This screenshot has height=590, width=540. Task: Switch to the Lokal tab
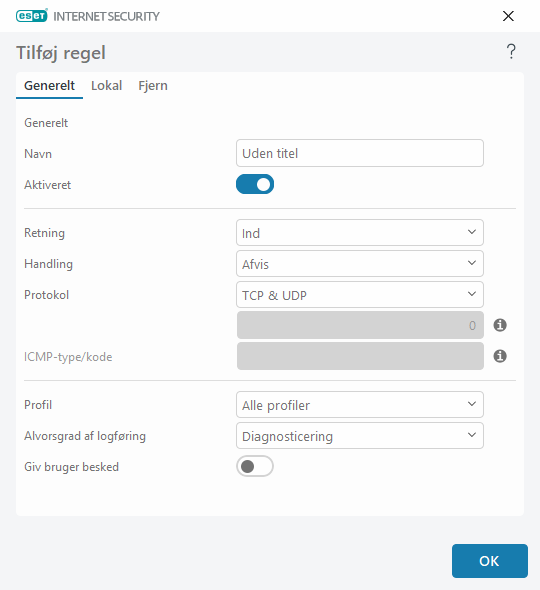(x=106, y=86)
